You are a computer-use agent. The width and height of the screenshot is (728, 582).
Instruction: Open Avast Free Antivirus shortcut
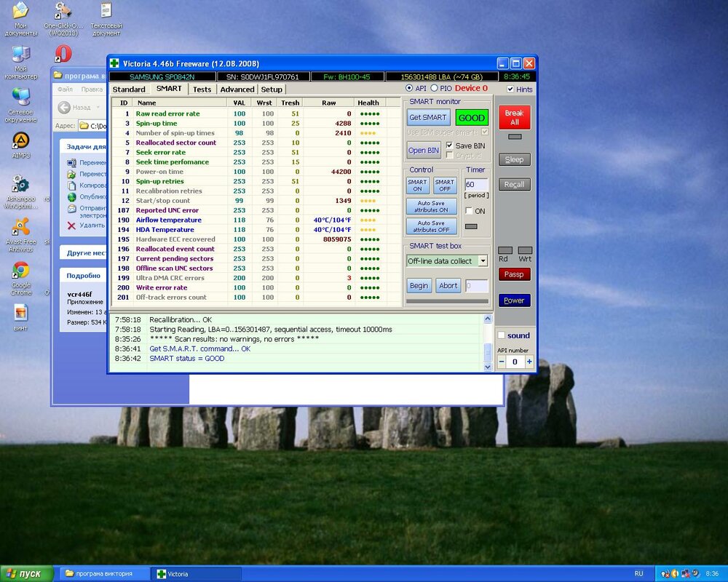21,227
